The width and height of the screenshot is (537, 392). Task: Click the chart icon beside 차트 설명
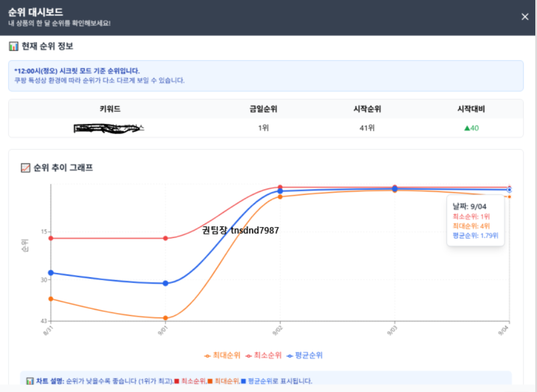point(30,381)
